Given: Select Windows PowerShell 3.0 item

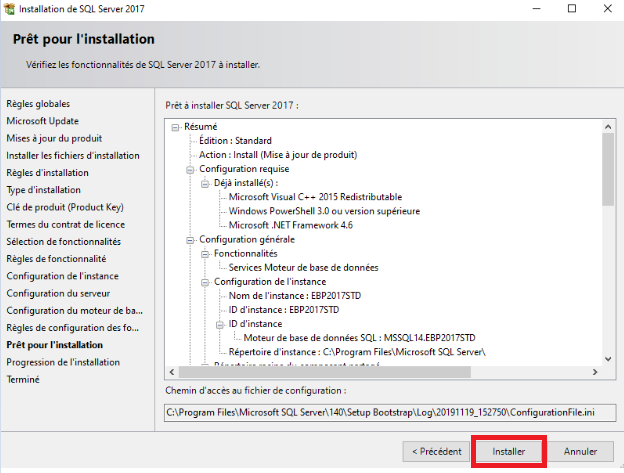Looking at the screenshot, I should point(324,211).
